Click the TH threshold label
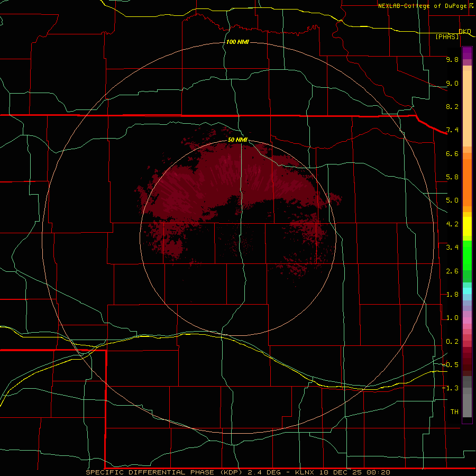This screenshot has height=476, width=476. (454, 411)
